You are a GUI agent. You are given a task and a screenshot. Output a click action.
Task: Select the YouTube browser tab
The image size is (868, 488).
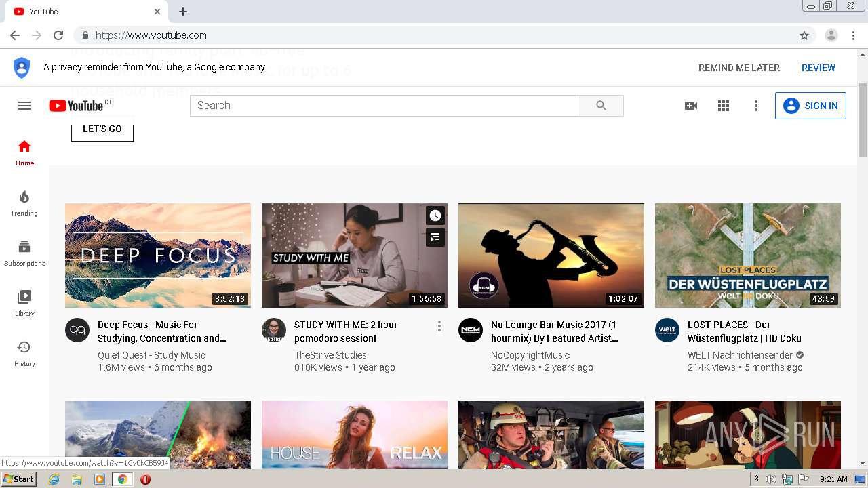(87, 12)
